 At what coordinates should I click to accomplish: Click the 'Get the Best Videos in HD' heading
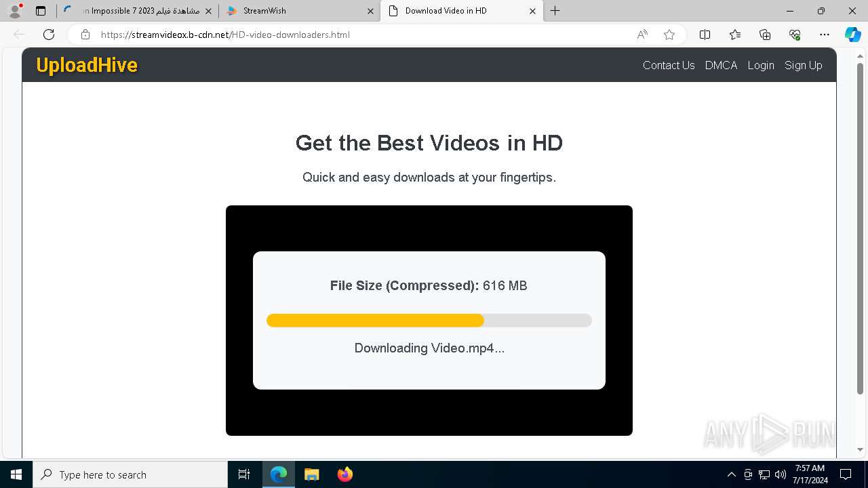tap(429, 143)
